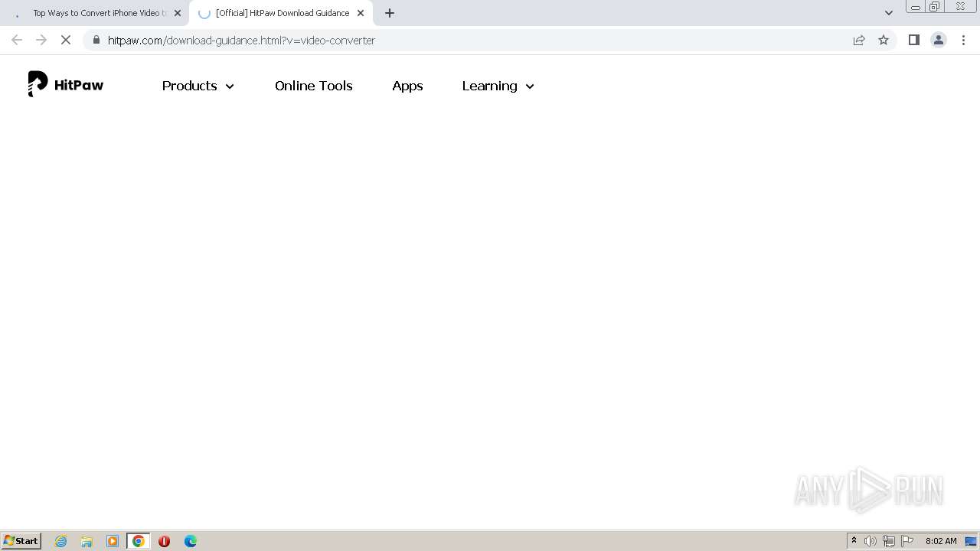The width and height of the screenshot is (980, 551).
Task: Launch Opera from the taskbar
Action: pos(164,541)
